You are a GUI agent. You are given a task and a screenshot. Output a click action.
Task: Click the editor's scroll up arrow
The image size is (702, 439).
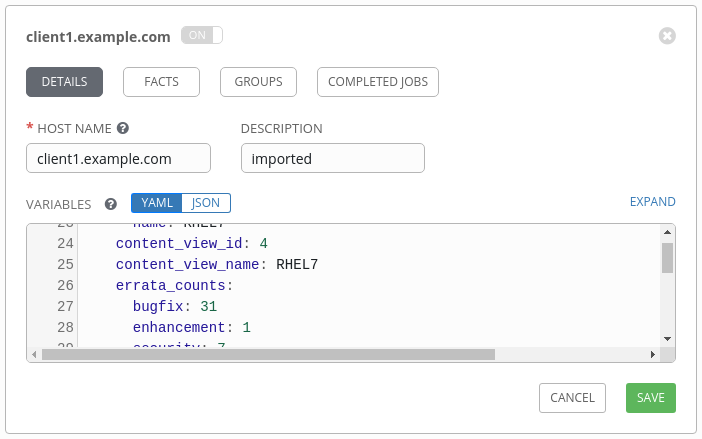[x=667, y=231]
